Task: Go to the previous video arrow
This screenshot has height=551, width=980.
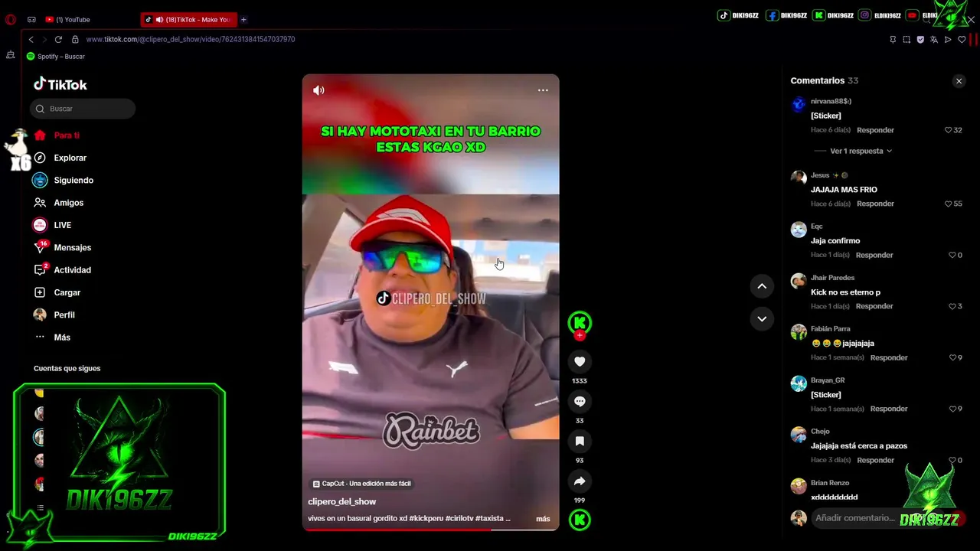Action: (762, 286)
